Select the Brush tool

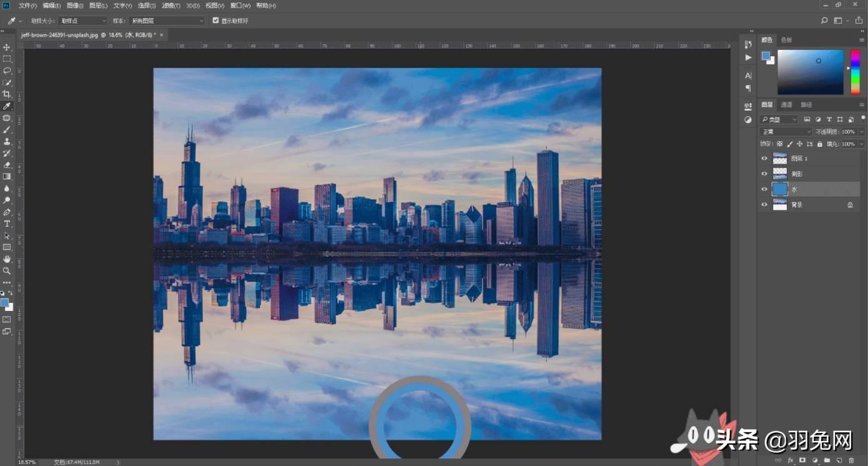pos(7,130)
